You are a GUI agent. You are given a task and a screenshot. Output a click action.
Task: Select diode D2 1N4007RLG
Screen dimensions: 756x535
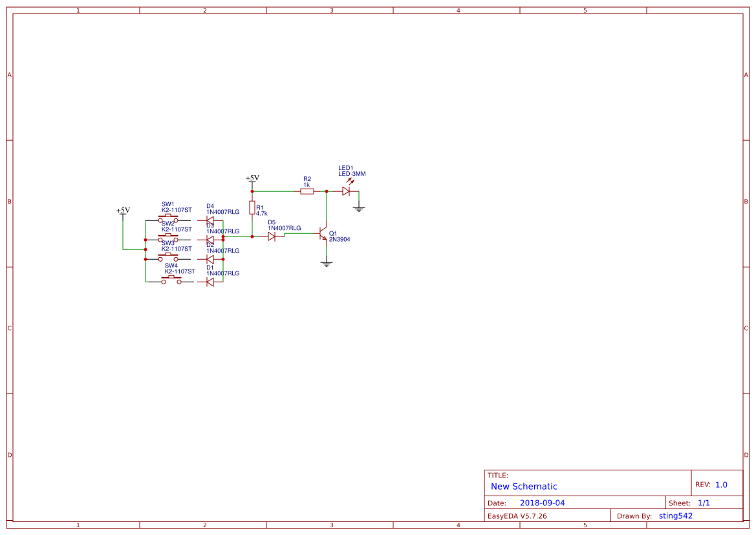tap(211, 259)
